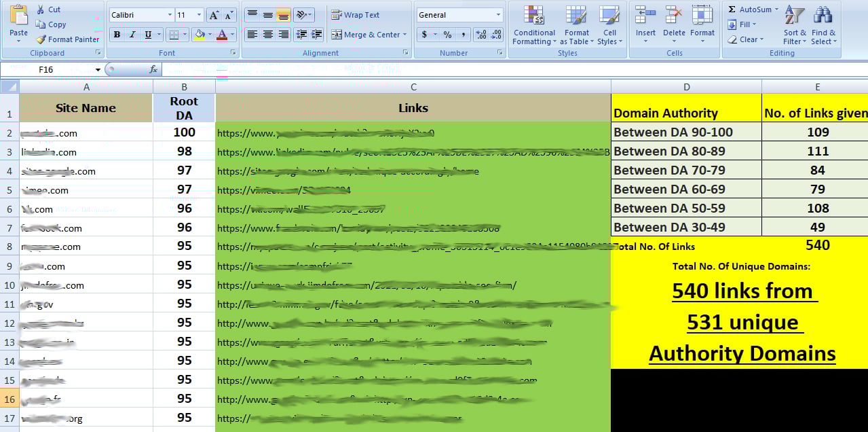Select the "Total No. Of Links" cell
The image size is (868, 432).
tap(686, 246)
